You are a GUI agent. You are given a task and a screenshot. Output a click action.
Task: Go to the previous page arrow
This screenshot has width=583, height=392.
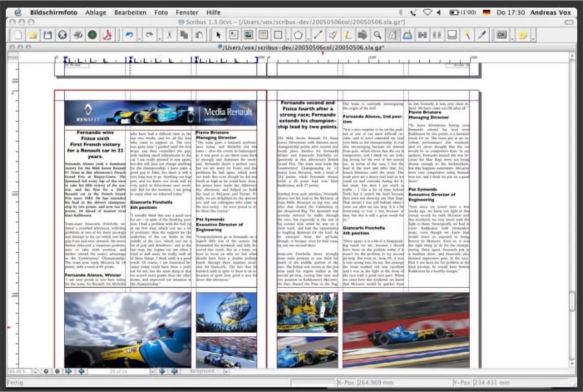pyautogui.click(x=82, y=371)
